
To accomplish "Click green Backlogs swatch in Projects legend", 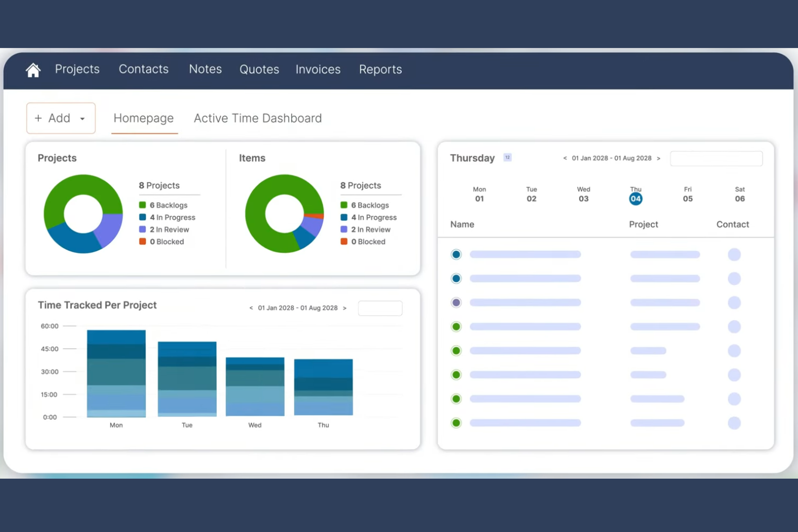I will point(142,205).
